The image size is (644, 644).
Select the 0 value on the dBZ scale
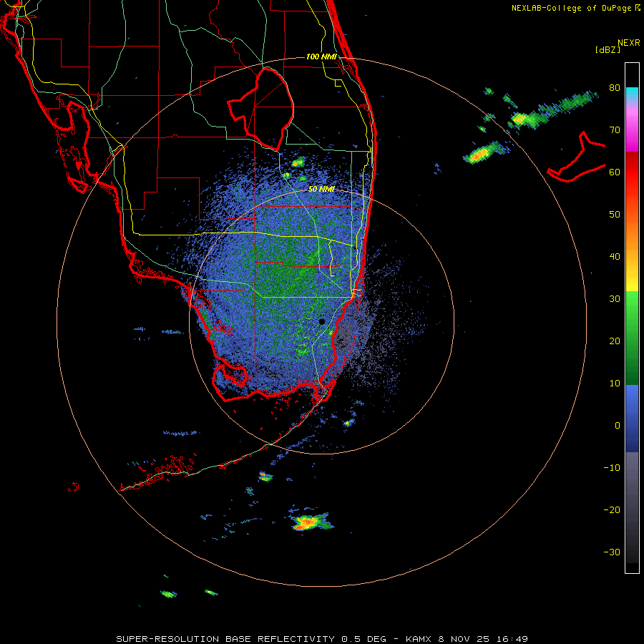pyautogui.click(x=618, y=426)
